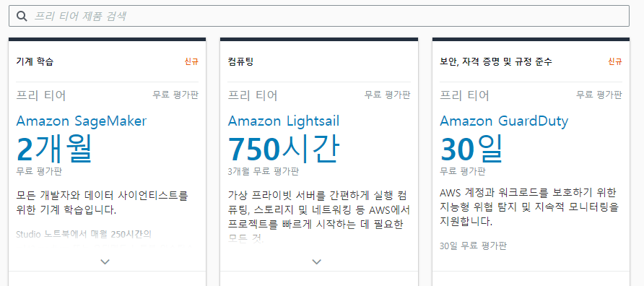Click Lightsail description 가상 프라이빗 서버를
This screenshot has width=644, height=286.
(318, 216)
